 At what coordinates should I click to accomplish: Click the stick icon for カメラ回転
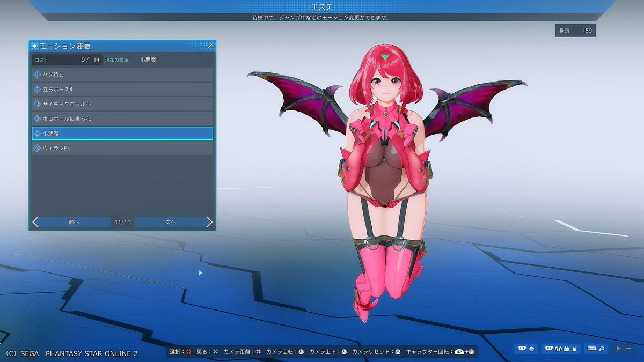pyautogui.click(x=301, y=352)
